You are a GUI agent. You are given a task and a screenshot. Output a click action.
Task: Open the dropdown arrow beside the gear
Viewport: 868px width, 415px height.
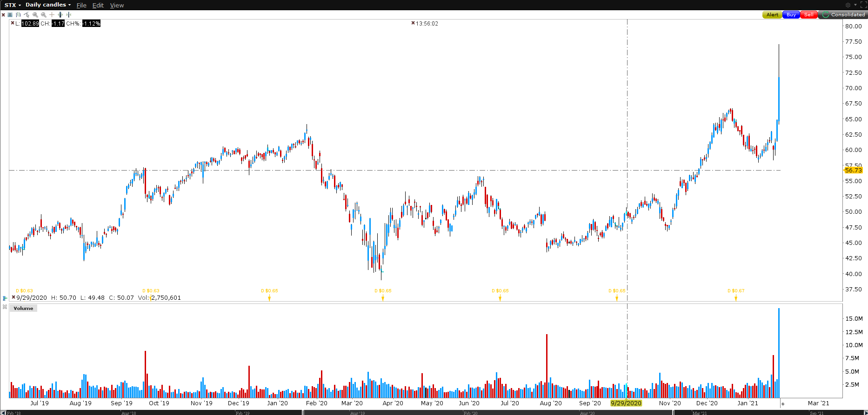coord(855,5)
